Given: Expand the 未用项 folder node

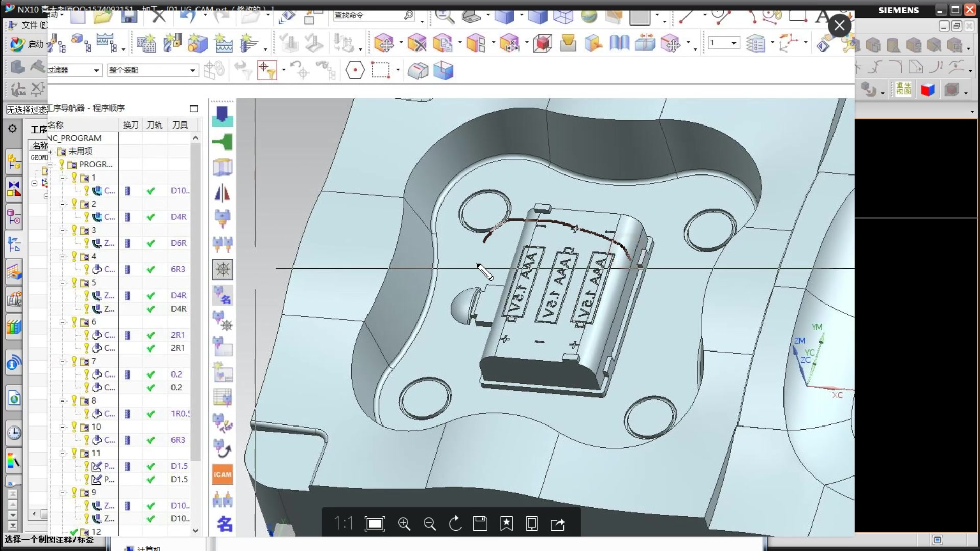Looking at the screenshot, I should [51, 152].
